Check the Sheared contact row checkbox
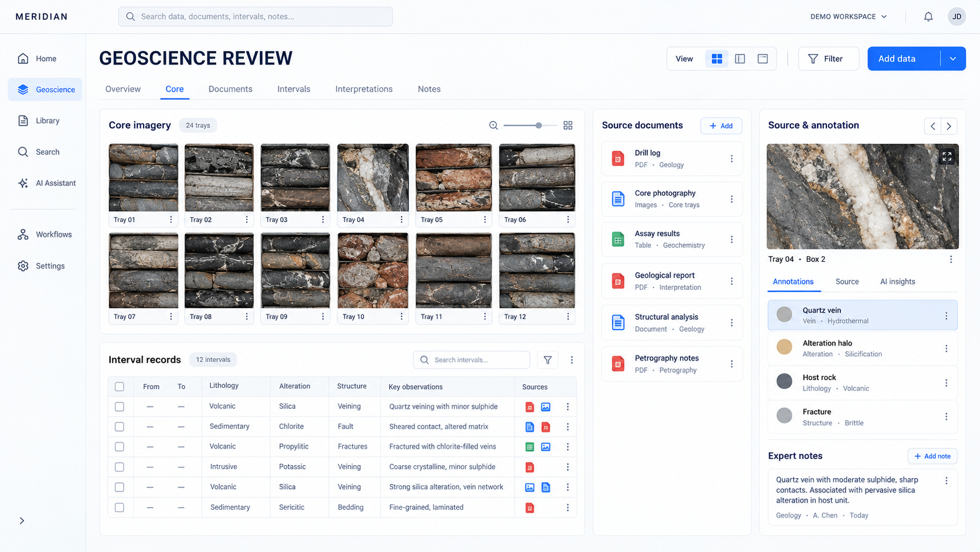 point(120,426)
